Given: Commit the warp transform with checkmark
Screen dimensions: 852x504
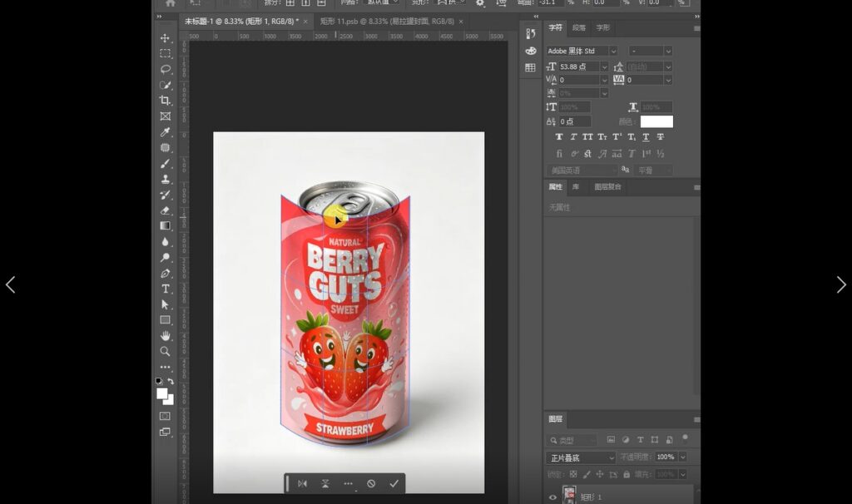Looking at the screenshot, I should pyautogui.click(x=394, y=483).
